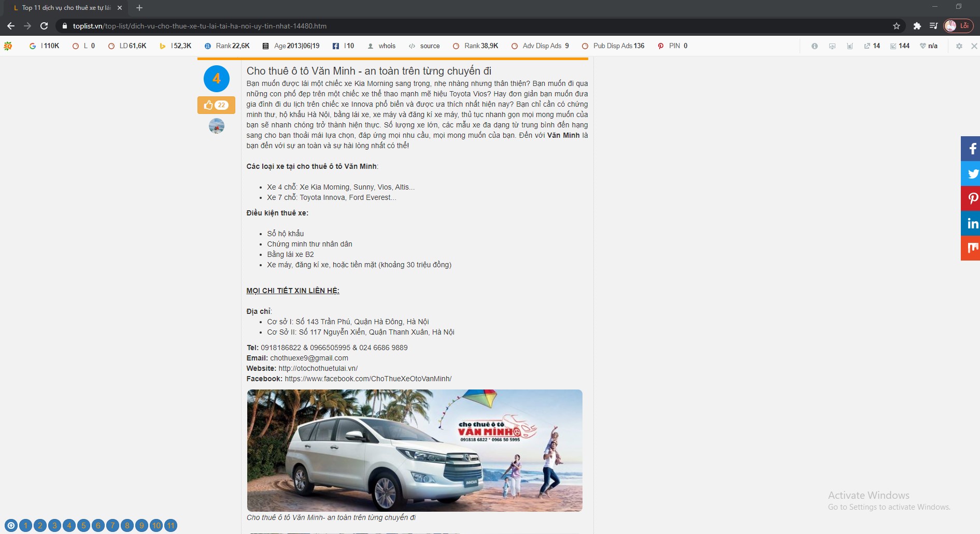980x534 pixels.
Task: Share the page on Twitter
Action: [971, 174]
